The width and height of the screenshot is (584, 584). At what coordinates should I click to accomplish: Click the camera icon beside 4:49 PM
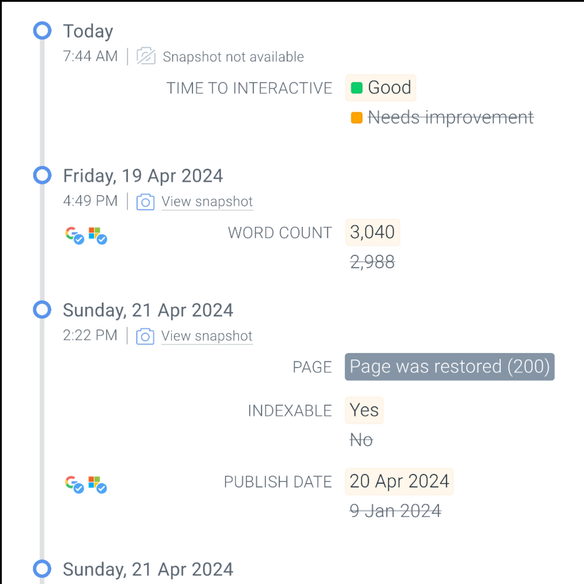pos(145,202)
